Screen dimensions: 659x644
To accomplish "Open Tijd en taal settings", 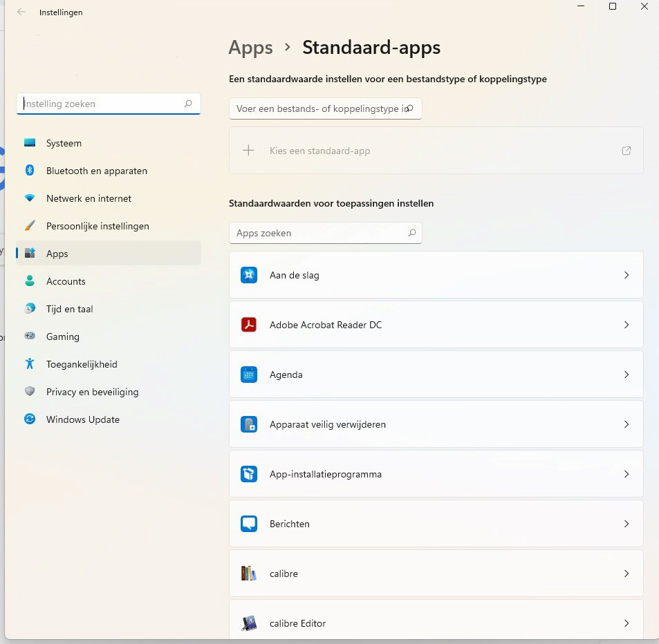I will pyautogui.click(x=109, y=309).
